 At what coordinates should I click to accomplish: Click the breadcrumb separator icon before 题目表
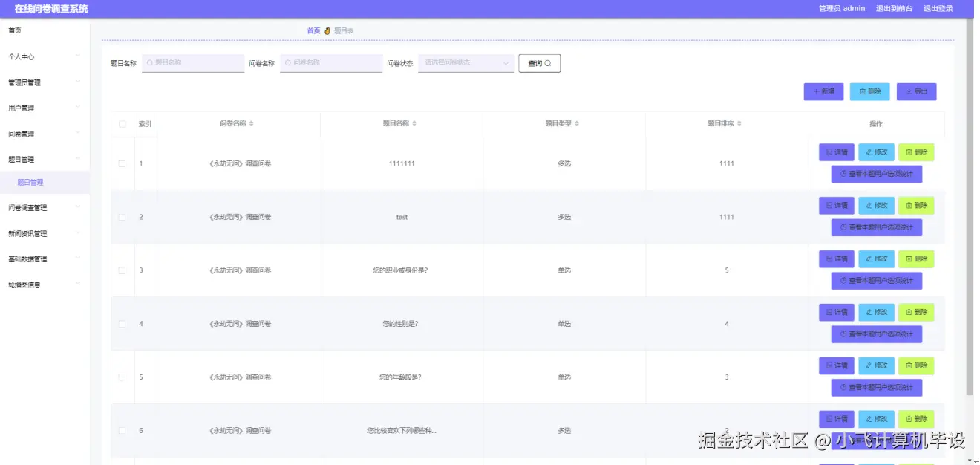(x=327, y=31)
